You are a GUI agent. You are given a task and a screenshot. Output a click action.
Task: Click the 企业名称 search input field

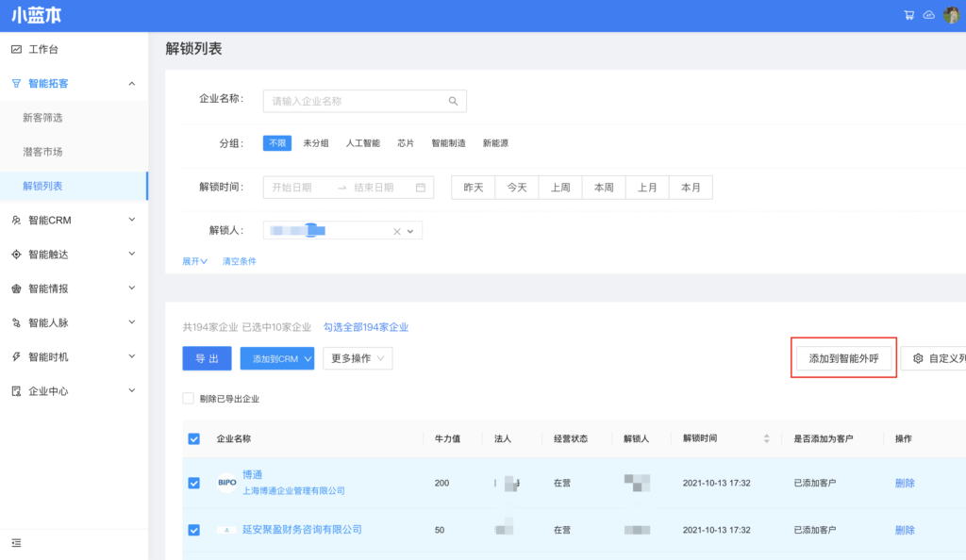(354, 101)
